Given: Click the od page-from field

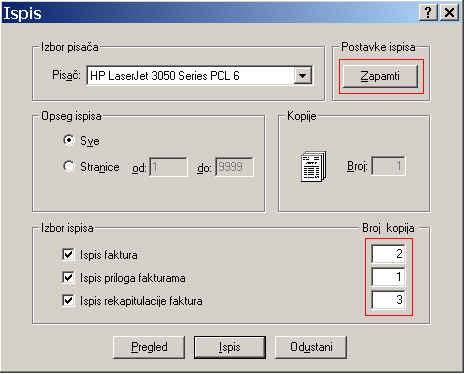Looking at the screenshot, I should [168, 167].
